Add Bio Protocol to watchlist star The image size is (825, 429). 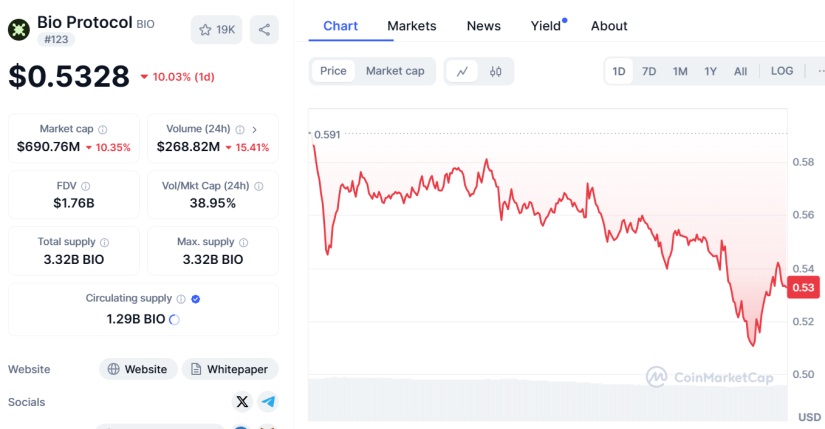coord(216,29)
